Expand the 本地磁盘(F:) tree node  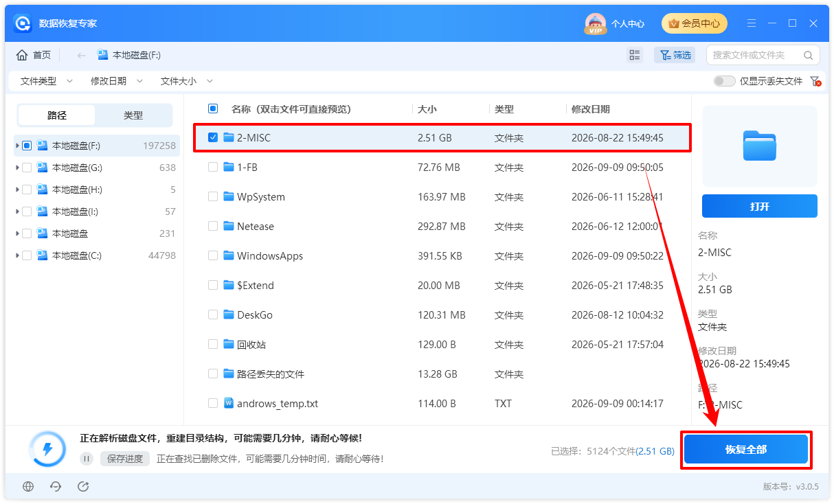coord(16,146)
